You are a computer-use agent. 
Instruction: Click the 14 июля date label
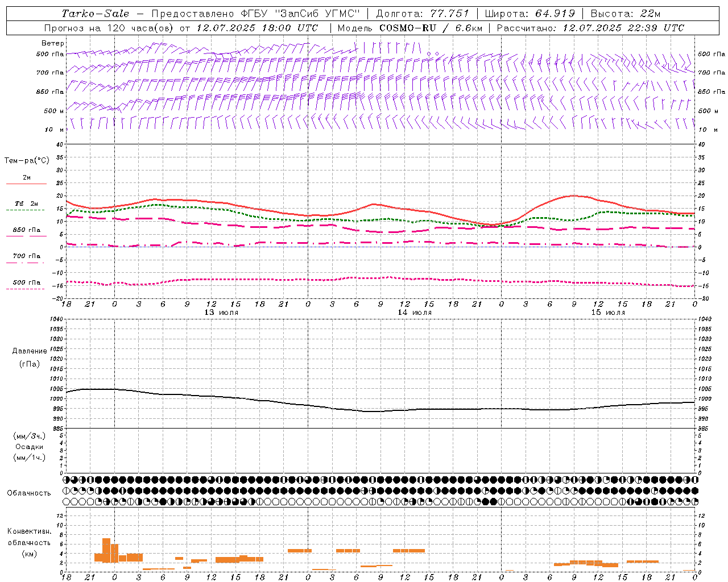pos(415,313)
